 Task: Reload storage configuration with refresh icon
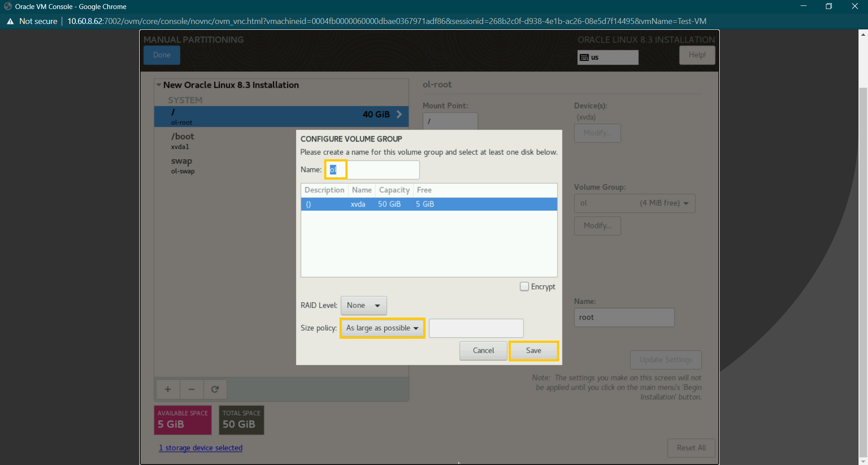[215, 389]
